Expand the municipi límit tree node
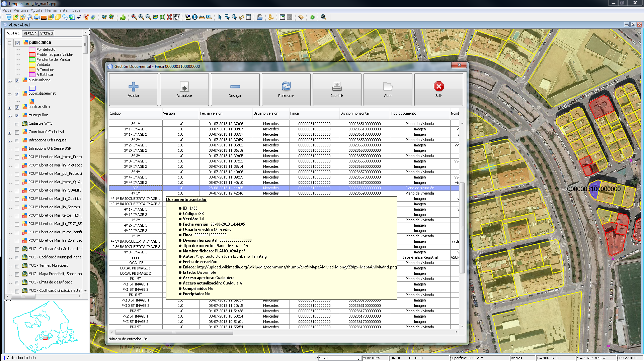This screenshot has height=361, width=644. [10, 116]
